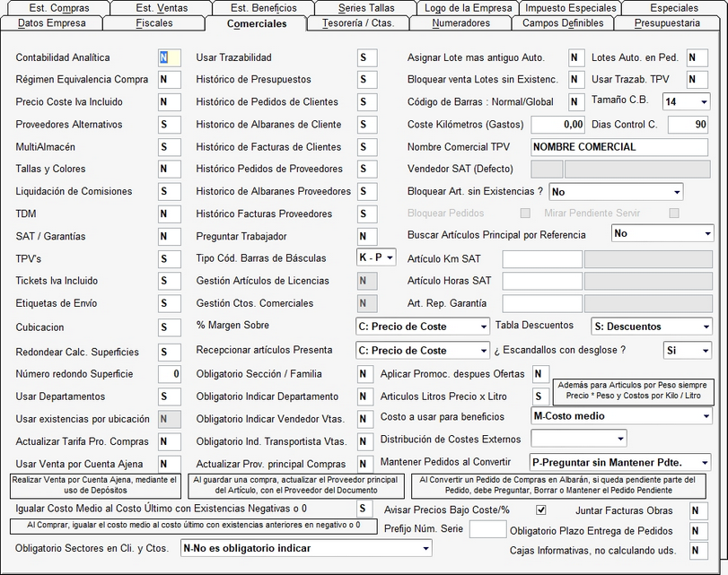728x575 pixels.
Task: Select the Precio Coste Iva Incluido field
Action: 170,101
